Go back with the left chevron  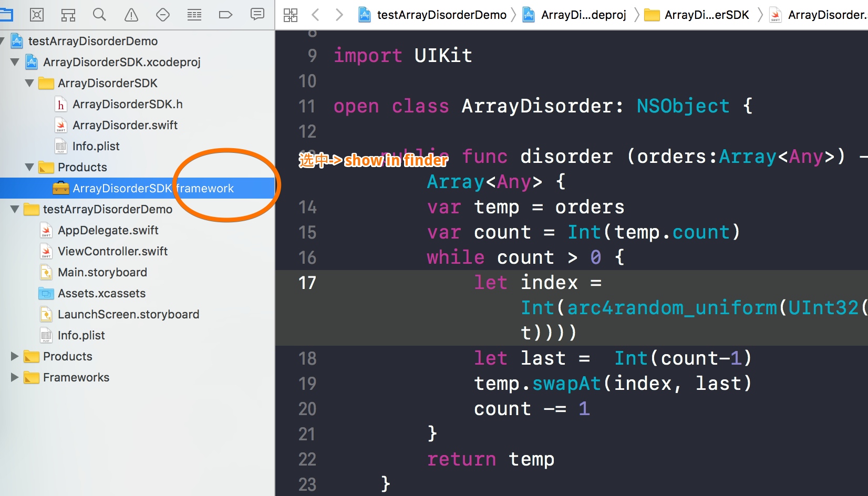(315, 15)
